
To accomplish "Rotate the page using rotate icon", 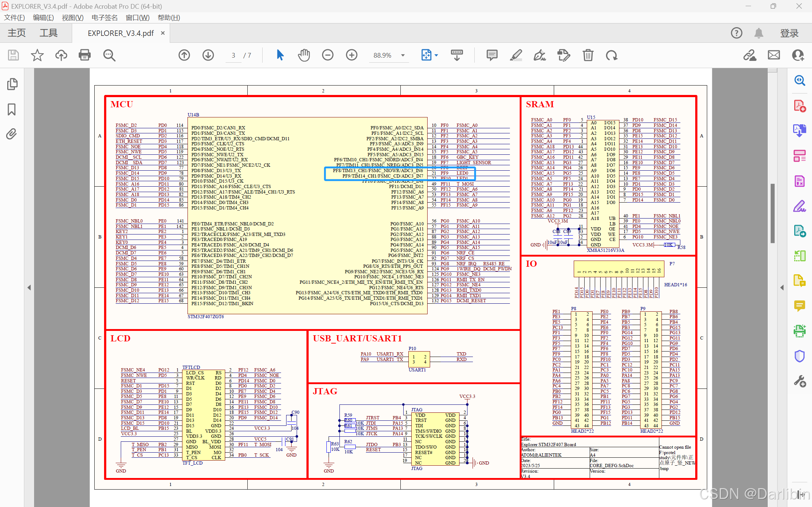I will pos(611,55).
